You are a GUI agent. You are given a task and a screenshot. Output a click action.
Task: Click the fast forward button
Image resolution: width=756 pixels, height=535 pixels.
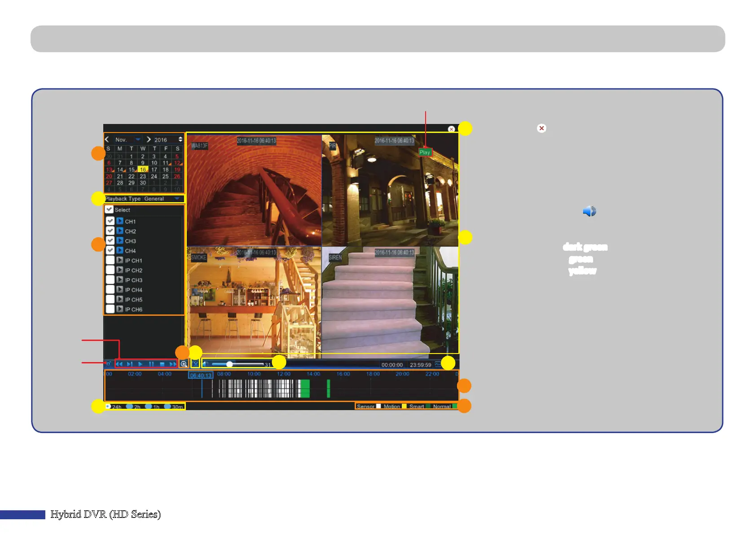pyautogui.click(x=172, y=364)
